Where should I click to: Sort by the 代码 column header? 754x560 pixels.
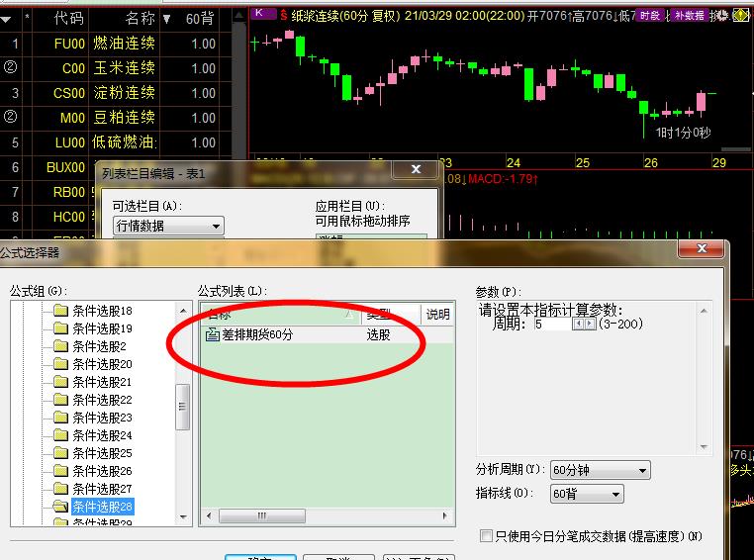click(x=68, y=18)
